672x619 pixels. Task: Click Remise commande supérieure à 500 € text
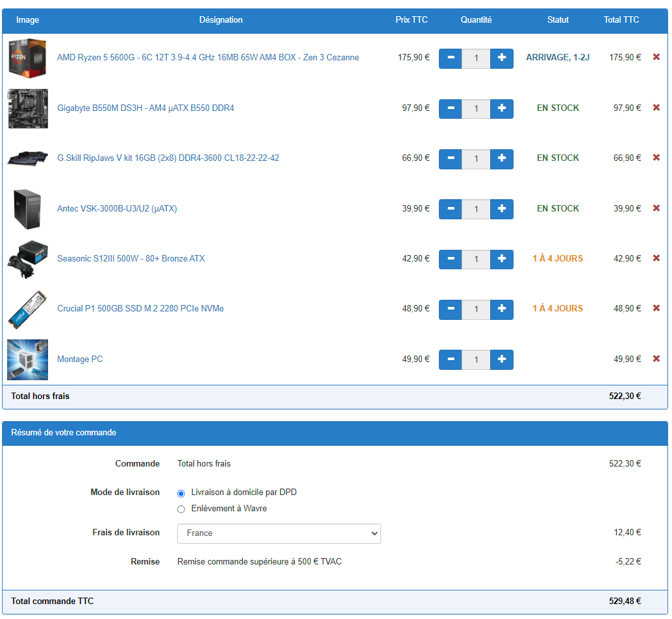click(x=259, y=562)
